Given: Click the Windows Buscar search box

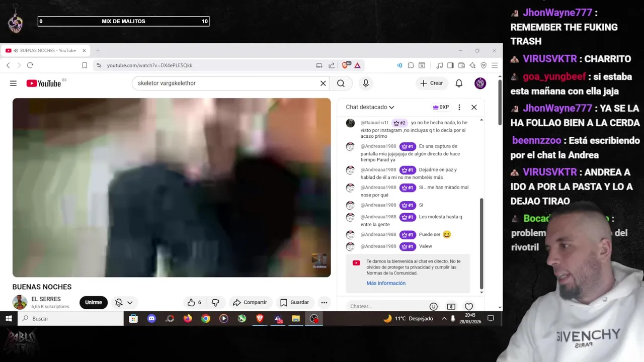Looking at the screenshot, I should coord(71,318).
